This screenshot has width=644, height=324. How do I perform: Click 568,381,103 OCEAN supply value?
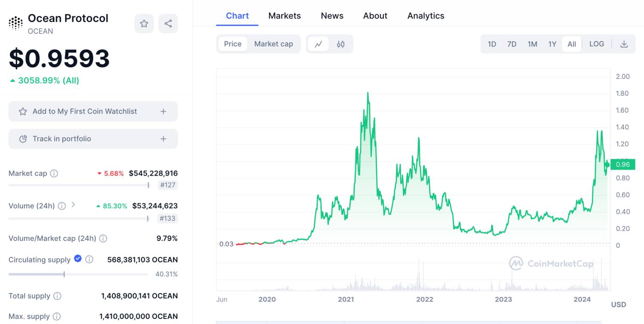143,260
